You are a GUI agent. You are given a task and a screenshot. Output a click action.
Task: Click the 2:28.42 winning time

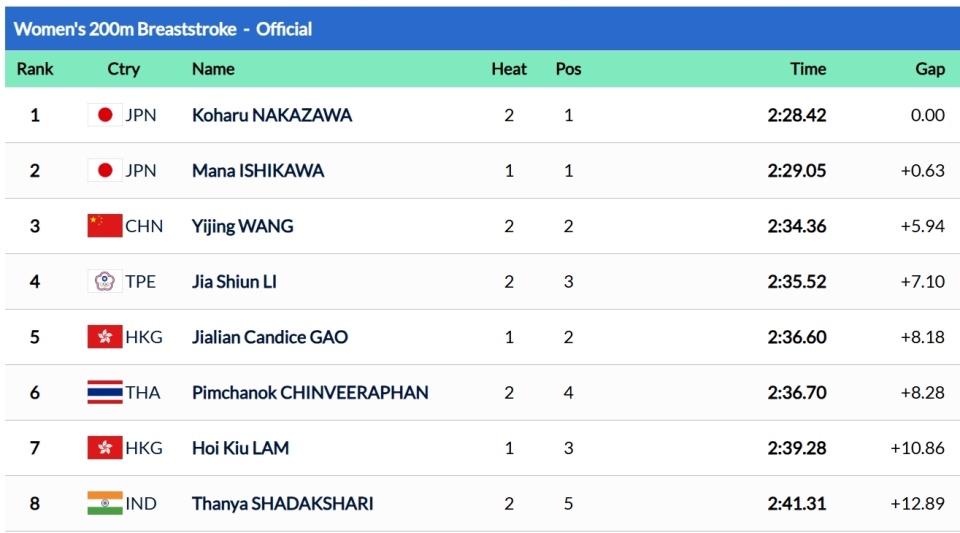tap(797, 115)
